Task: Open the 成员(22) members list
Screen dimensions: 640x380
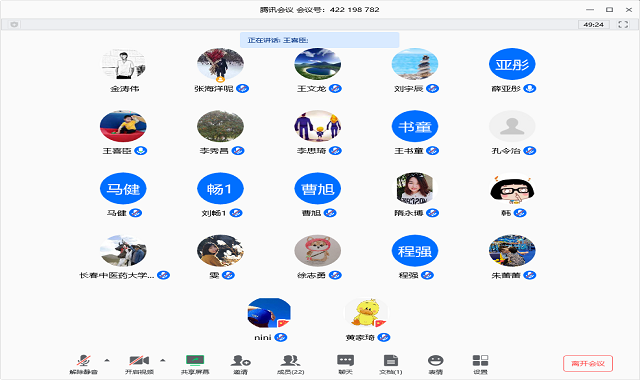Action: tap(290, 364)
